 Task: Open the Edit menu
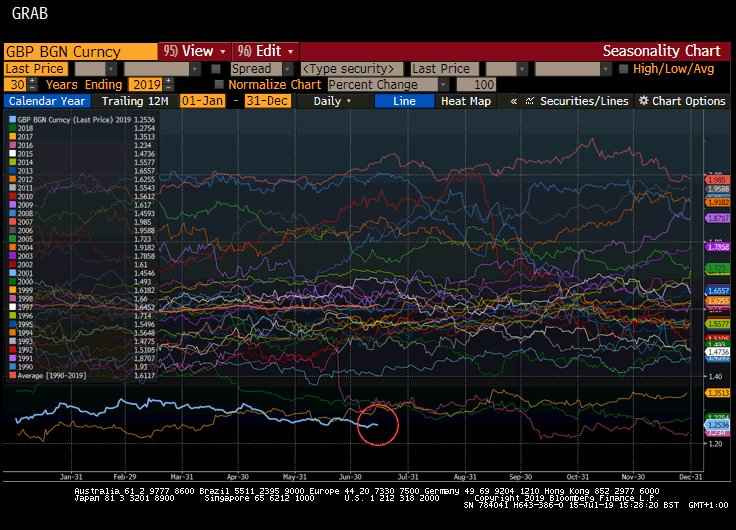265,51
